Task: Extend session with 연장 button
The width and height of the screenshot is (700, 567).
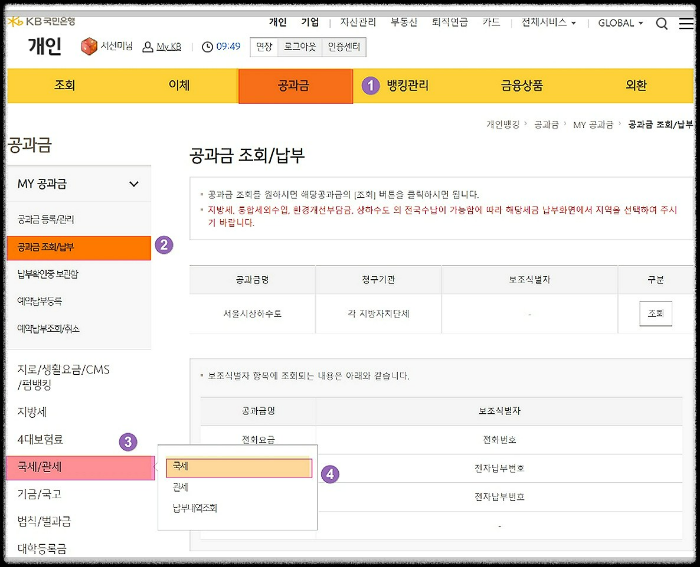Action: 264,47
